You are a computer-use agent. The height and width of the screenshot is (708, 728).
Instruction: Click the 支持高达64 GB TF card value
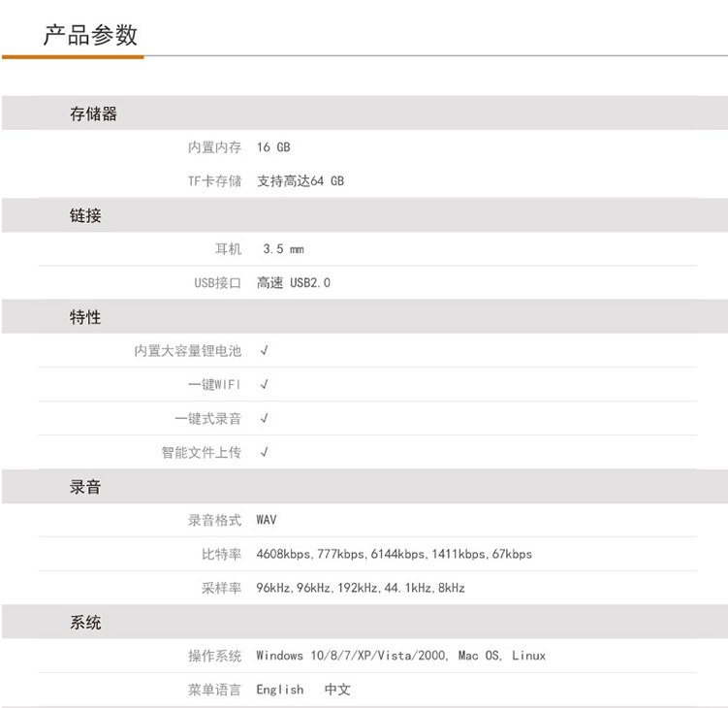tap(301, 181)
